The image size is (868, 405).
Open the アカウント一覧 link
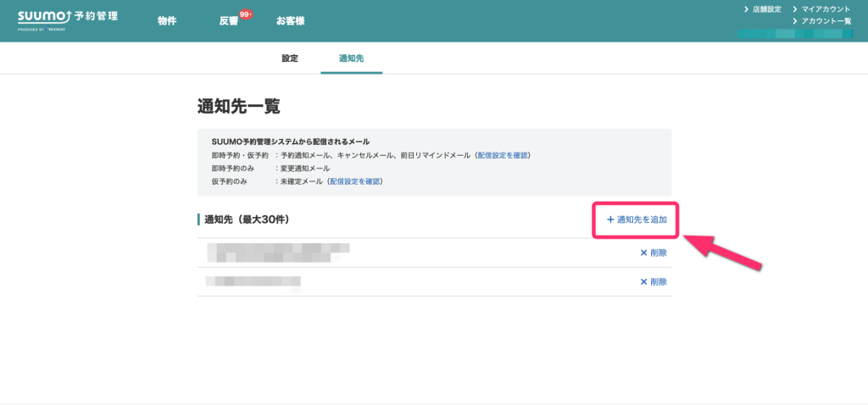coord(825,20)
